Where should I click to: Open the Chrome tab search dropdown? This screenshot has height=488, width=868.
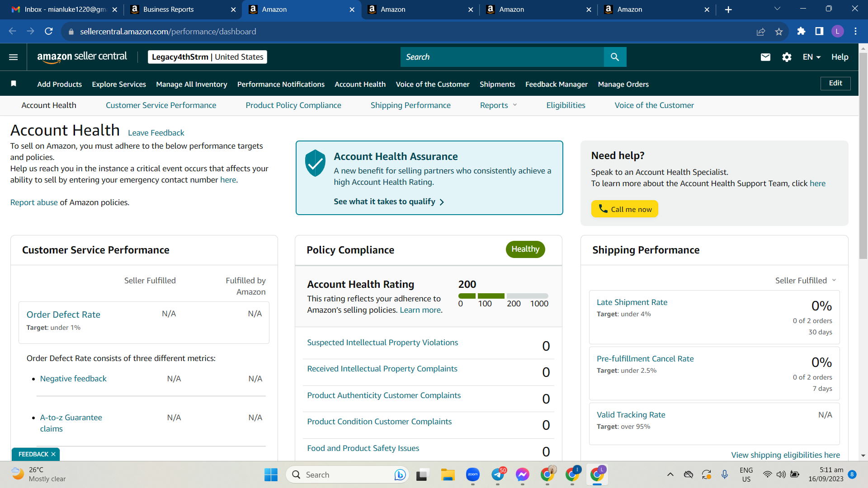[x=777, y=9]
